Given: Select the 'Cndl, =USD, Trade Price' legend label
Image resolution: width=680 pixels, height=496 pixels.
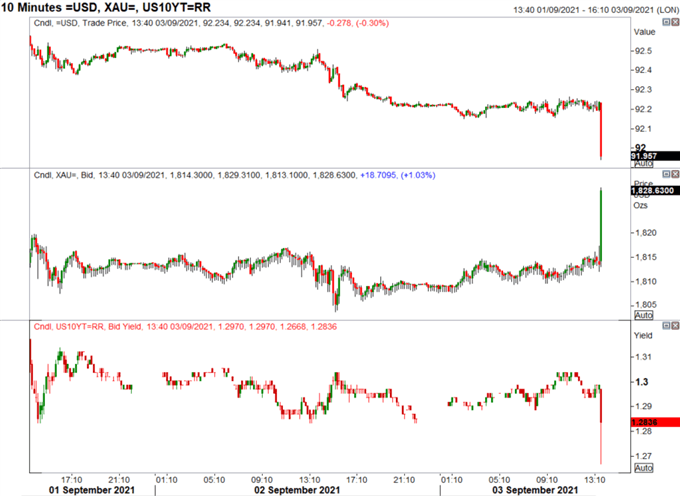Looking at the screenshot, I should (x=81, y=23).
